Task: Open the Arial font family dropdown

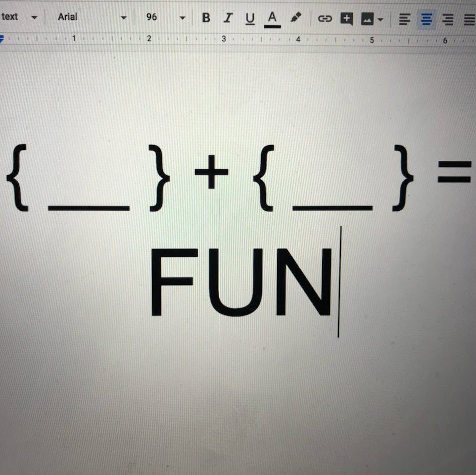Action: 92,17
